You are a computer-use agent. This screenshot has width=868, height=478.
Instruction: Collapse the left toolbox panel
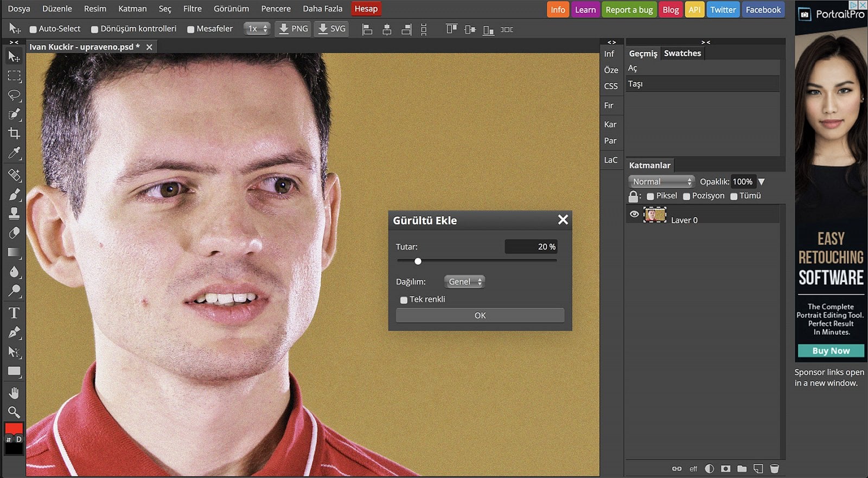[x=14, y=42]
